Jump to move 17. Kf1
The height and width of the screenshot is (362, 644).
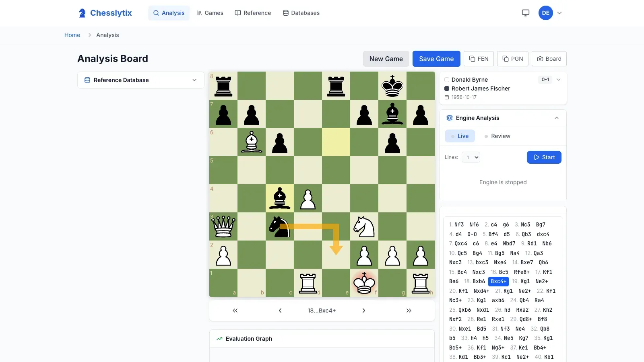coord(547,272)
